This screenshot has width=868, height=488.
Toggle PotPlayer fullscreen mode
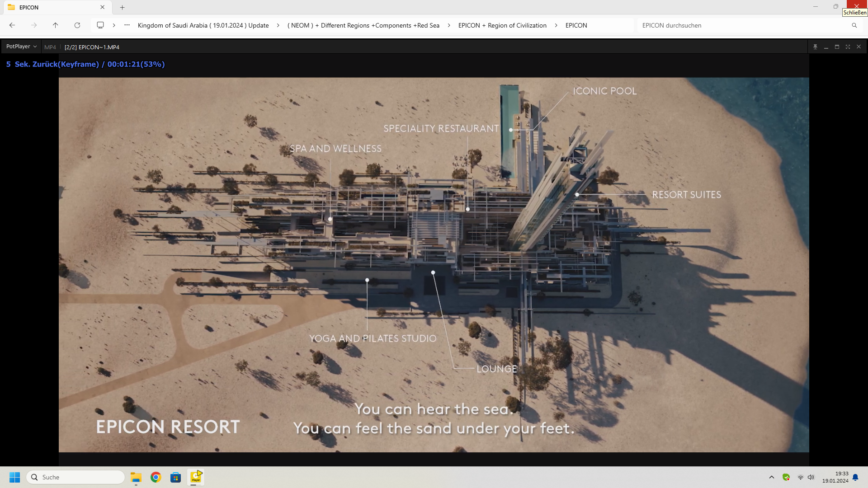pyautogui.click(x=848, y=47)
